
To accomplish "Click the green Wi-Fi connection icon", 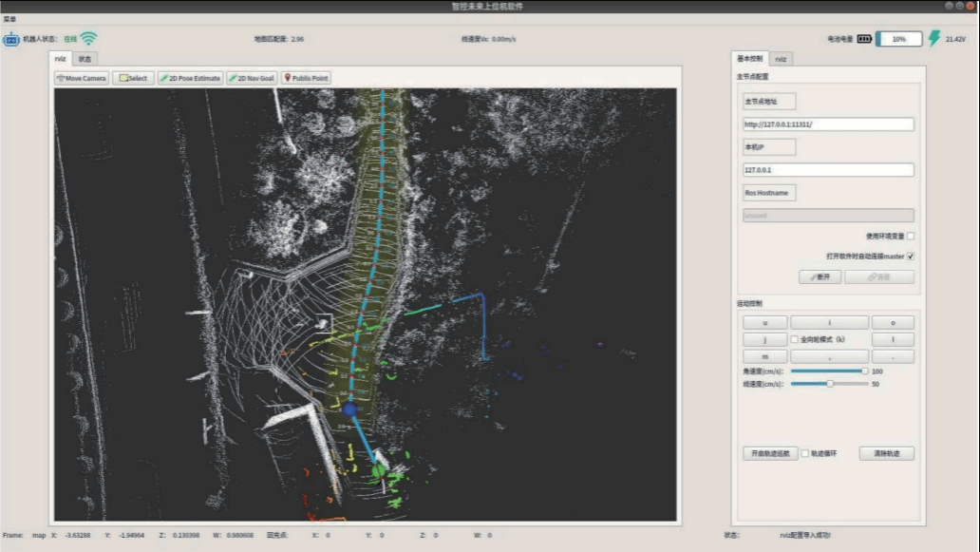I will (88, 39).
